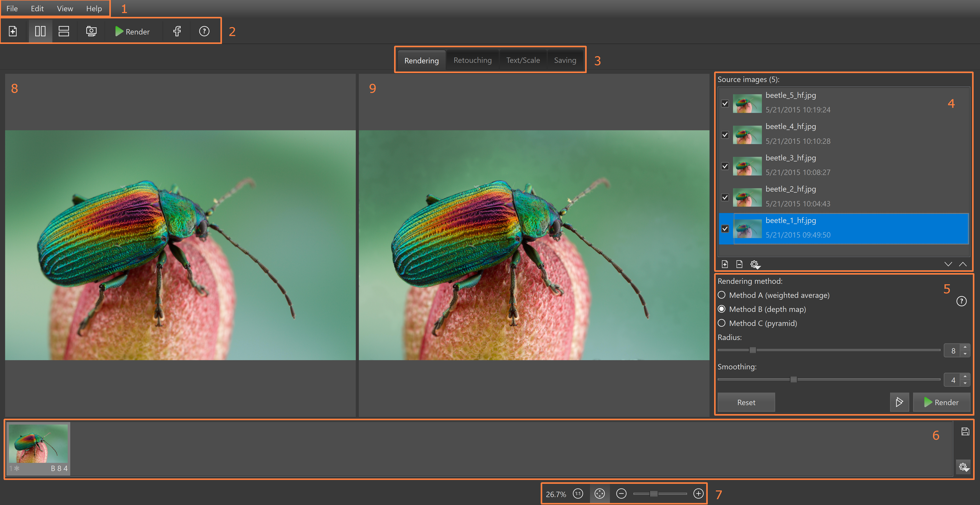Open the View menu
The width and height of the screenshot is (980, 505).
65,8
